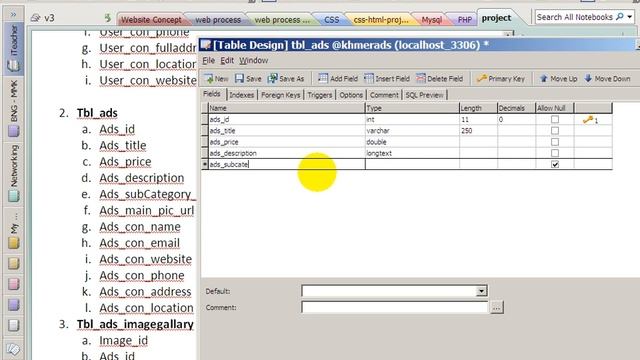
Task: Click the Name column header
Action: (286, 108)
